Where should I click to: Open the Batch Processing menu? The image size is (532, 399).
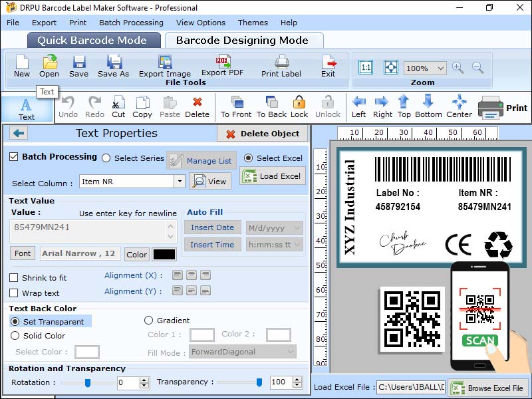[x=131, y=23]
